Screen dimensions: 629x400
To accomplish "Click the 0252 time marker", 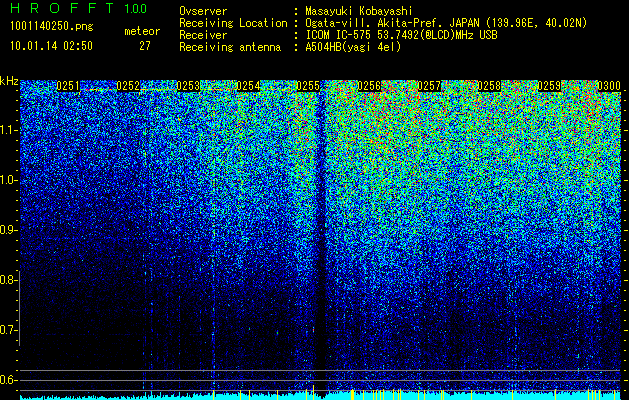I will [x=128, y=86].
